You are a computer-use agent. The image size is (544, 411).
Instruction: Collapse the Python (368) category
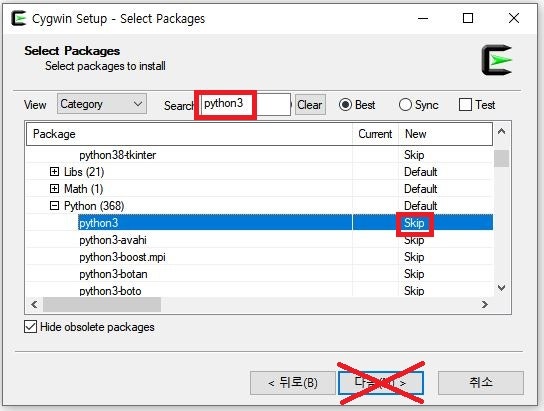click(54, 206)
